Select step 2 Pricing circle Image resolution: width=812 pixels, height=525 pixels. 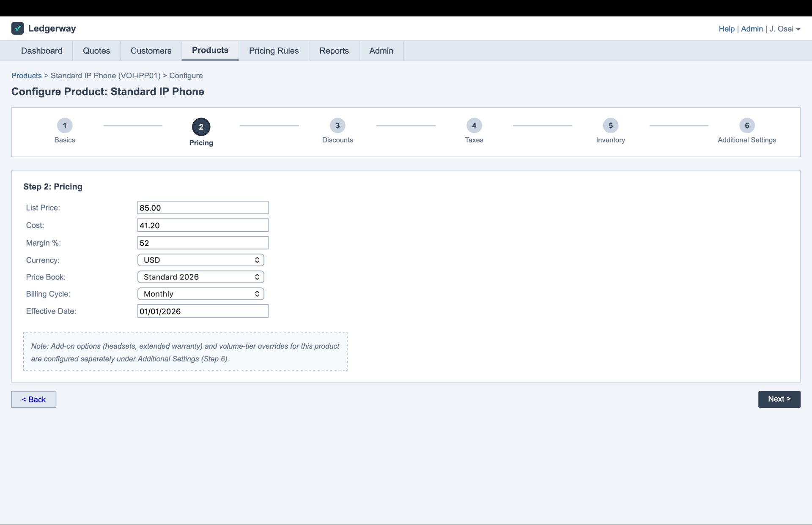click(201, 127)
